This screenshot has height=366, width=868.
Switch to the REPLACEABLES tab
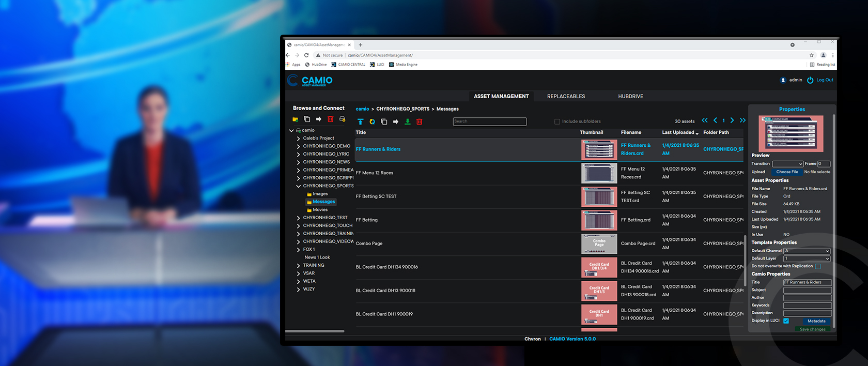click(566, 97)
